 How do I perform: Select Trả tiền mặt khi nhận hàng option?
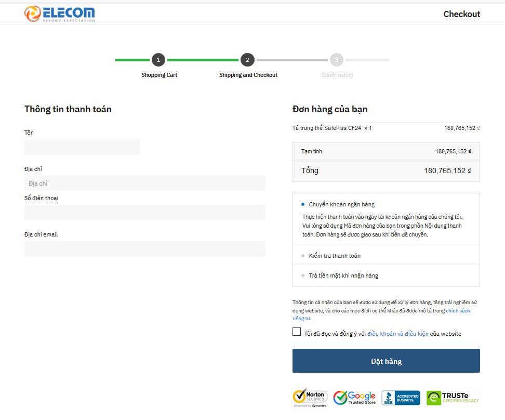pyautogui.click(x=303, y=275)
